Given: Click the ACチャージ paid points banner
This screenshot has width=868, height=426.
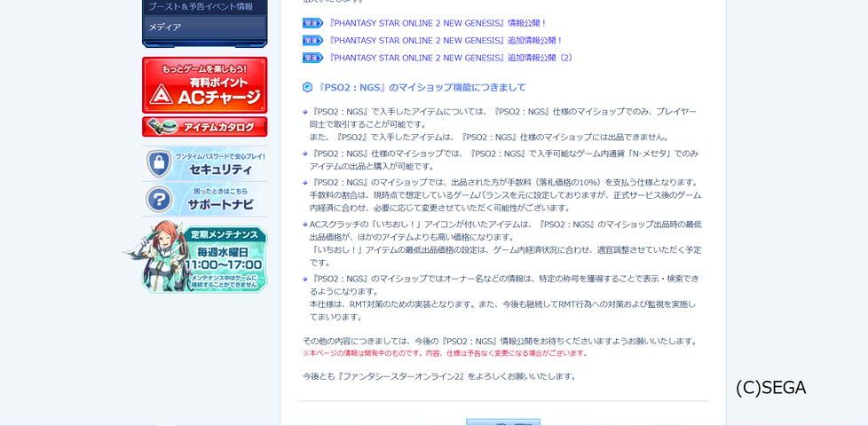Looking at the screenshot, I should 204,85.
